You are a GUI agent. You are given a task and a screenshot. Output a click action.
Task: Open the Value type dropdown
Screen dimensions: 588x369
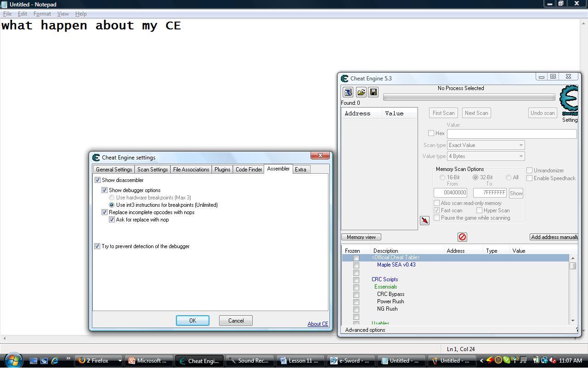[486, 156]
